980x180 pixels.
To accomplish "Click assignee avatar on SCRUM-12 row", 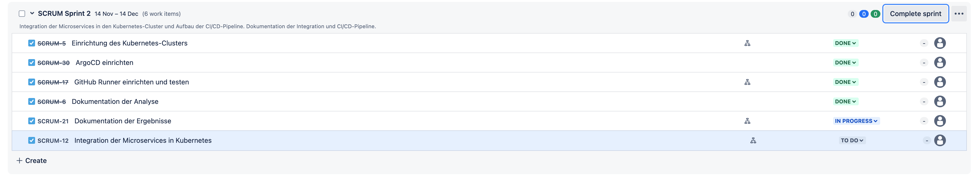I will pos(939,141).
